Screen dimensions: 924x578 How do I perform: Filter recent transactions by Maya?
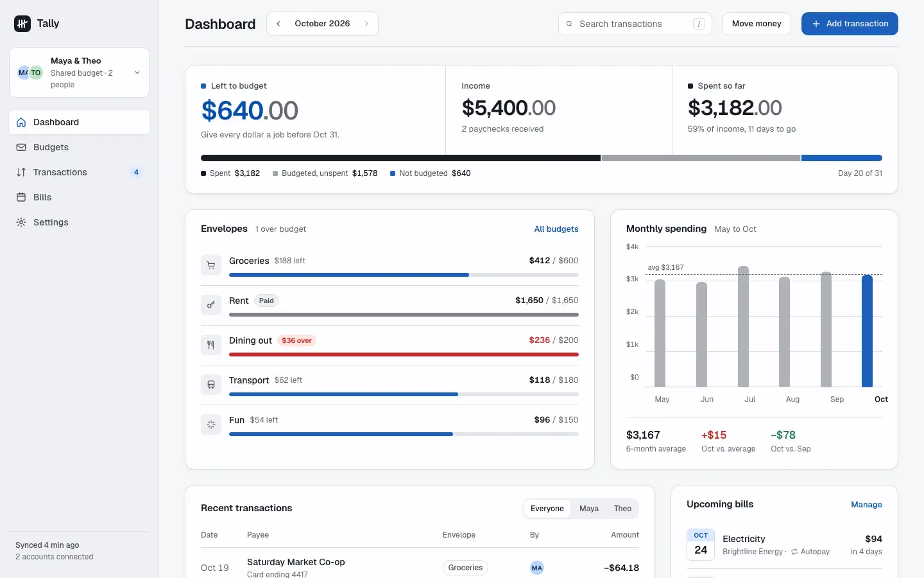[589, 509]
